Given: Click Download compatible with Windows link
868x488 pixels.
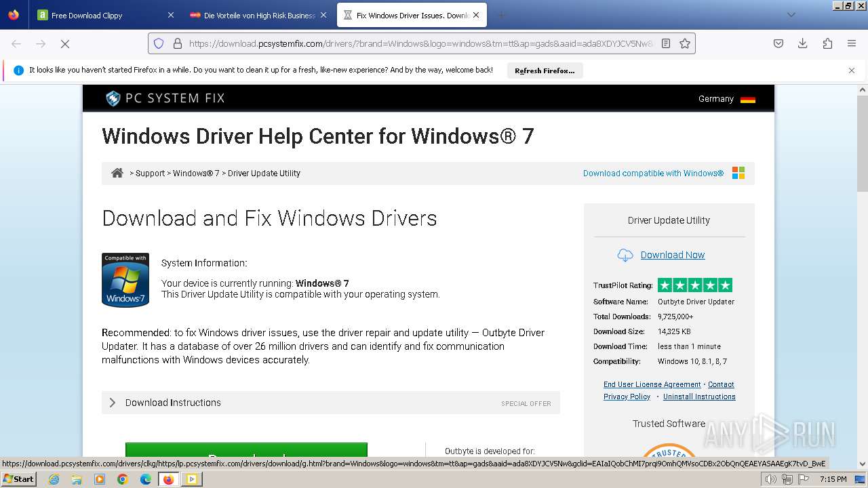Looking at the screenshot, I should point(653,174).
